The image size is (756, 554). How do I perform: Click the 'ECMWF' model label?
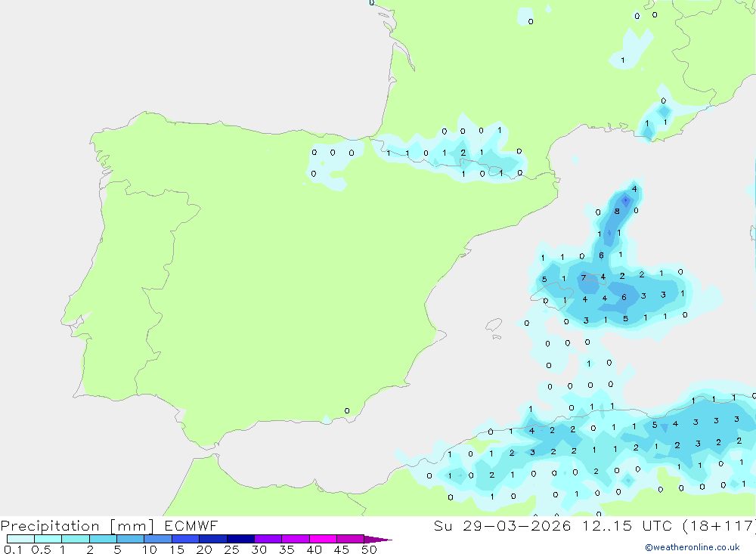click(x=191, y=525)
